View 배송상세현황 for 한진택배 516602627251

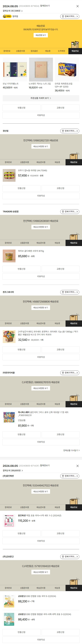pos(41,146)
